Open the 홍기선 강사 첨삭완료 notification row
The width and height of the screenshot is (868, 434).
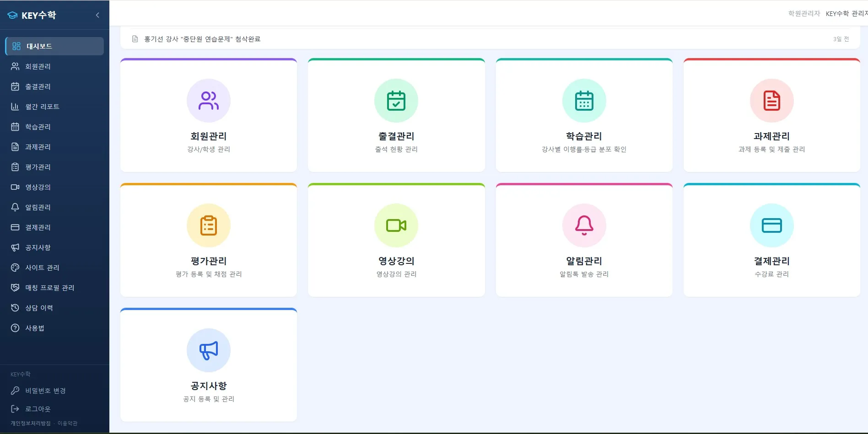point(490,39)
